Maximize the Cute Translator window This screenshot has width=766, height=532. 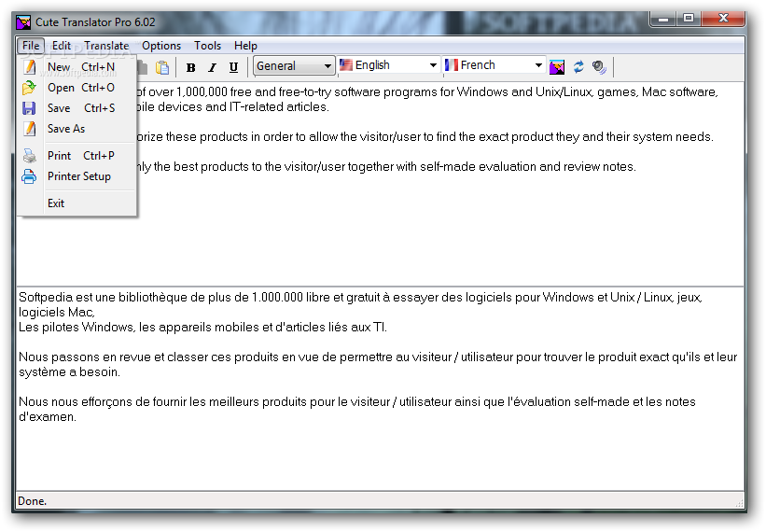(x=689, y=19)
